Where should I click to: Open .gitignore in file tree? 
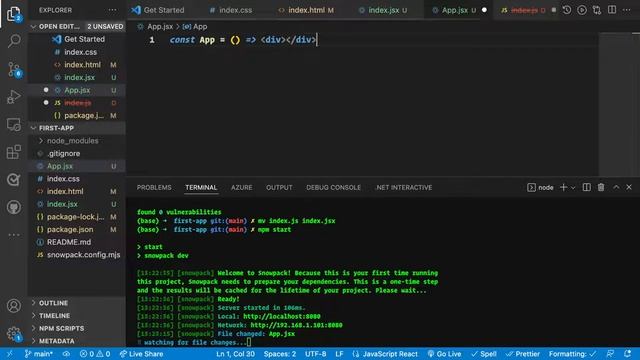click(76, 153)
